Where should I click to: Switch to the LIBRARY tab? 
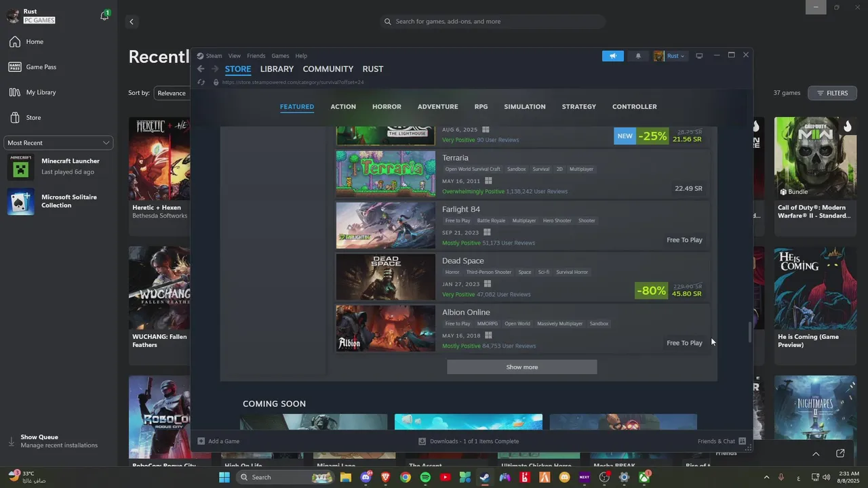(x=277, y=69)
